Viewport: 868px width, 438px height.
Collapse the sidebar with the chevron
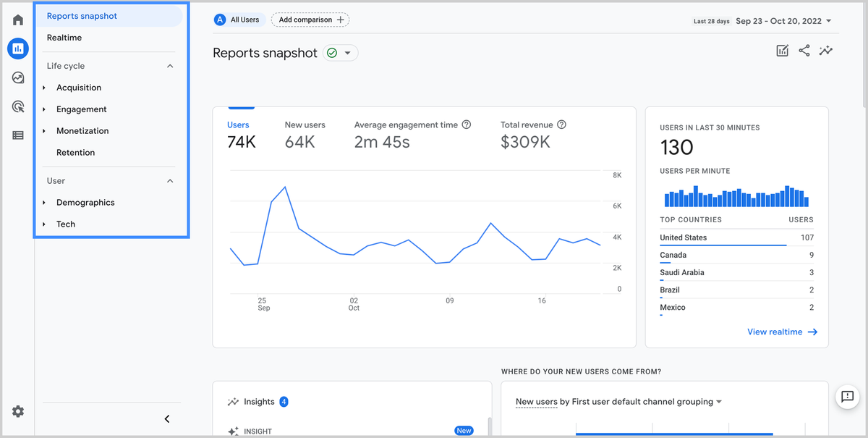coord(166,418)
